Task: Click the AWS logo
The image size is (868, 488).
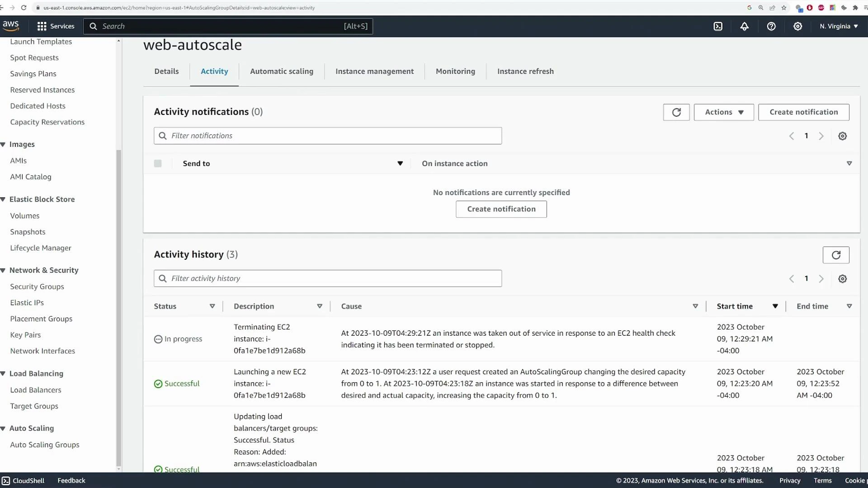Action: click(x=11, y=25)
